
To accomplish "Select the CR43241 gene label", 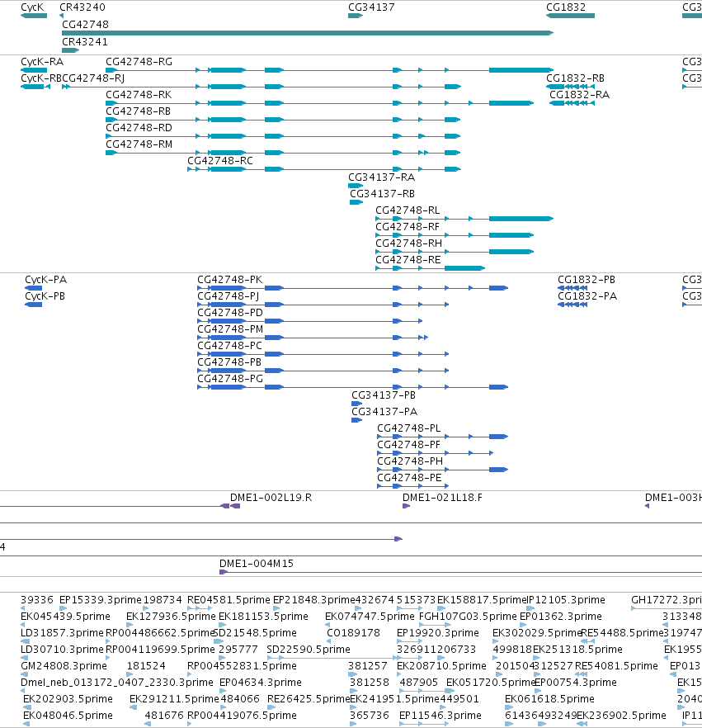I will pyautogui.click(x=85, y=42).
